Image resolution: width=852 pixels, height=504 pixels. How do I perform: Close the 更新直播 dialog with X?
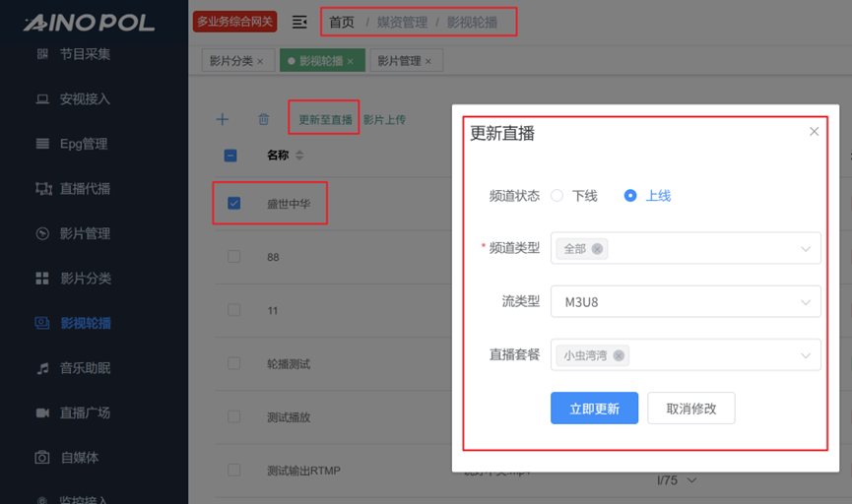click(814, 132)
